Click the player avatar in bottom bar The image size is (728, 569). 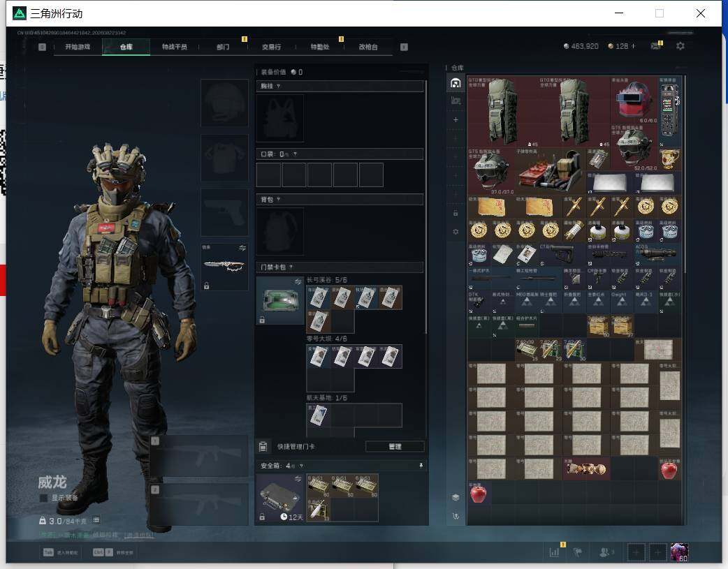pos(679,552)
